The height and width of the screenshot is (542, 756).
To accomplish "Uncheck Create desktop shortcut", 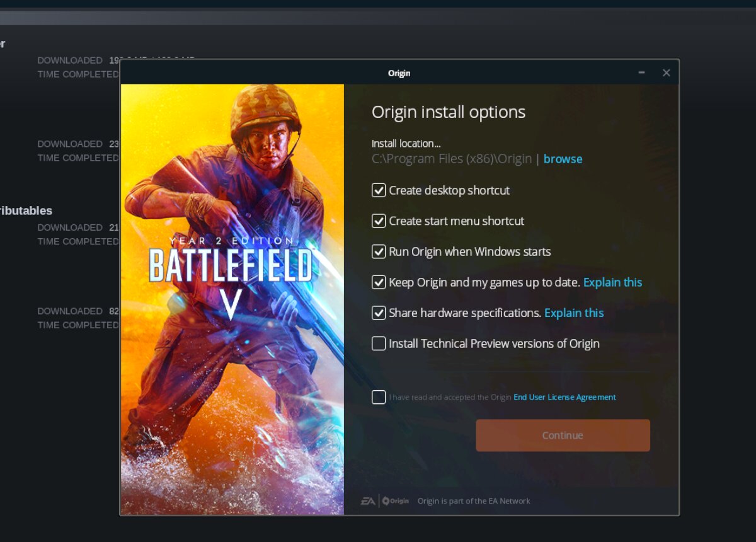I will coord(379,190).
